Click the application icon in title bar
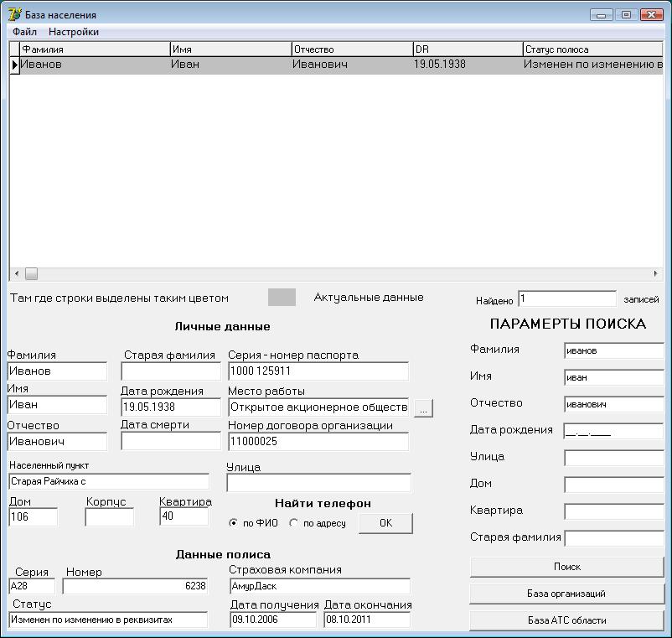672x638 pixels. click(x=14, y=14)
